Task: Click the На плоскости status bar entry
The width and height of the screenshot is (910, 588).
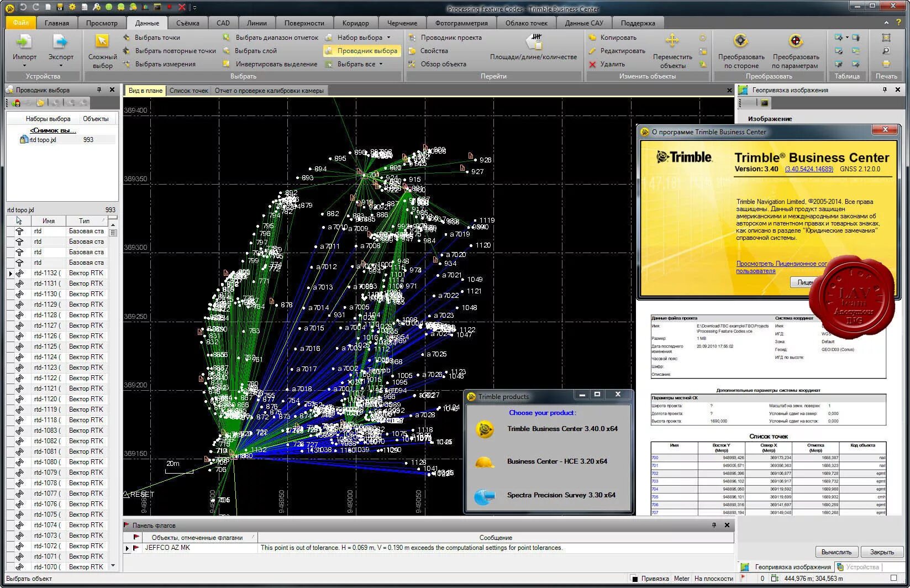Action: point(713,579)
